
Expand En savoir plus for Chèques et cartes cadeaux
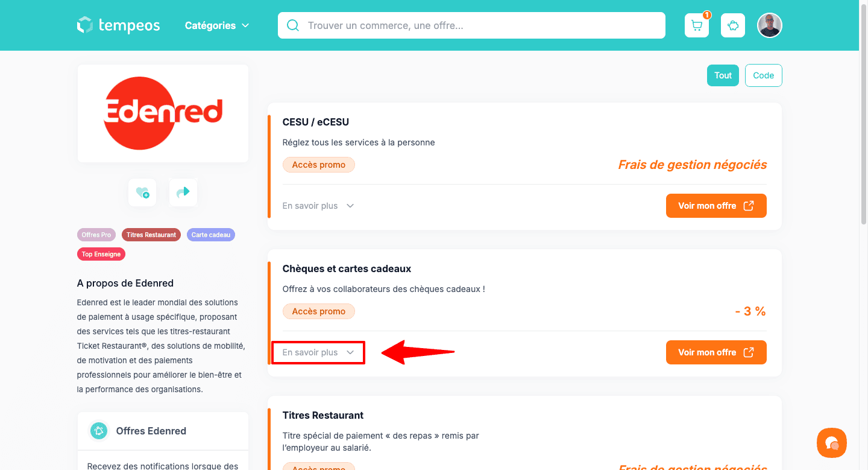318,352
